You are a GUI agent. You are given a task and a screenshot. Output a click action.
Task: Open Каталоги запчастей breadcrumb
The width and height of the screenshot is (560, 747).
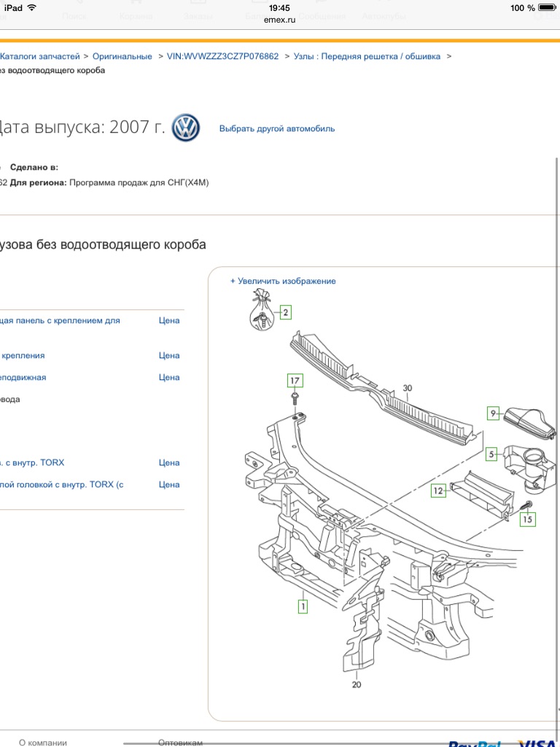click(40, 56)
